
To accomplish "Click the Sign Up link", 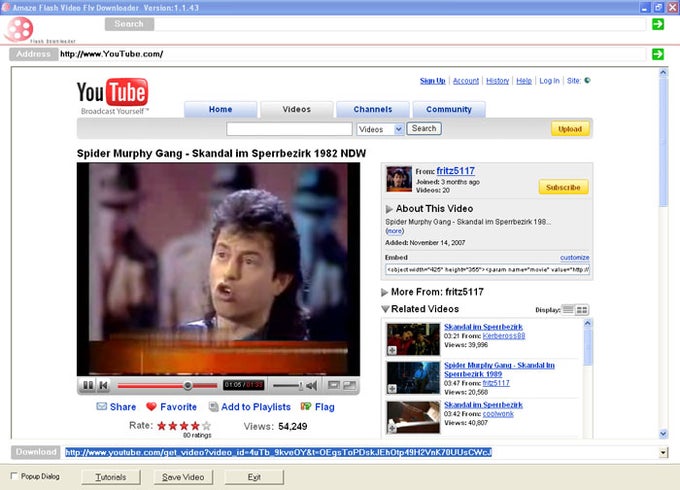I will (x=432, y=81).
